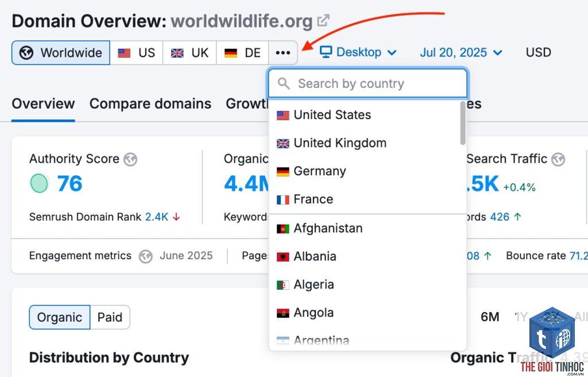Click the Engagement metrics label
The width and height of the screenshot is (588, 377).
(x=80, y=256)
